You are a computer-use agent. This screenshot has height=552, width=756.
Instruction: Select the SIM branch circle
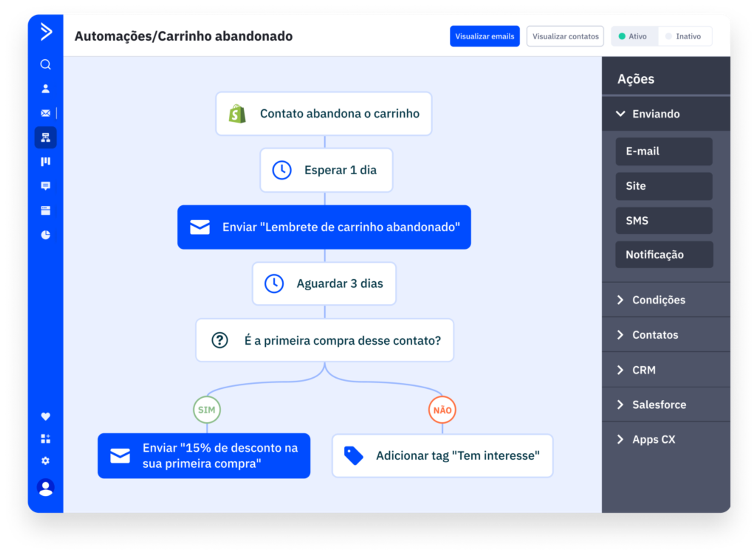(207, 410)
